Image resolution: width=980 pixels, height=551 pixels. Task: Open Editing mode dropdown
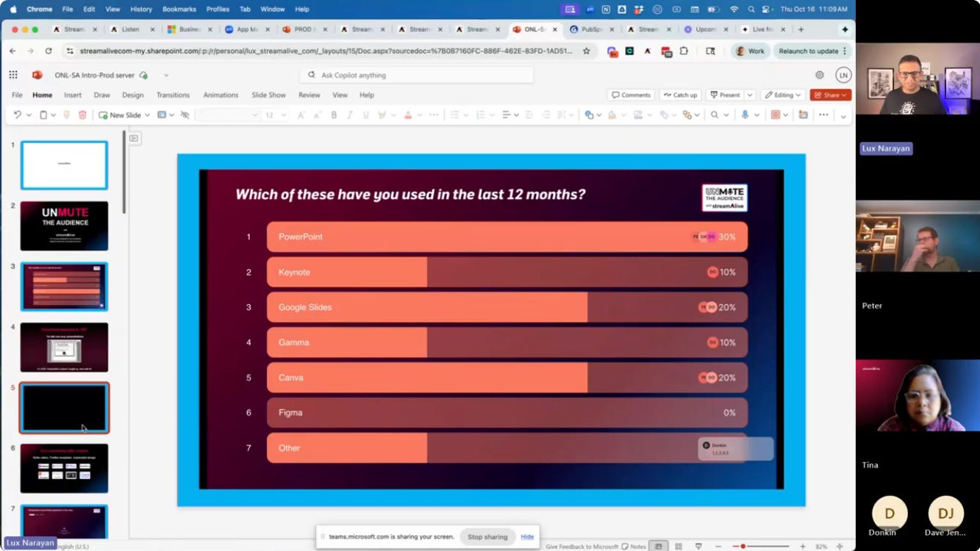[x=782, y=95]
